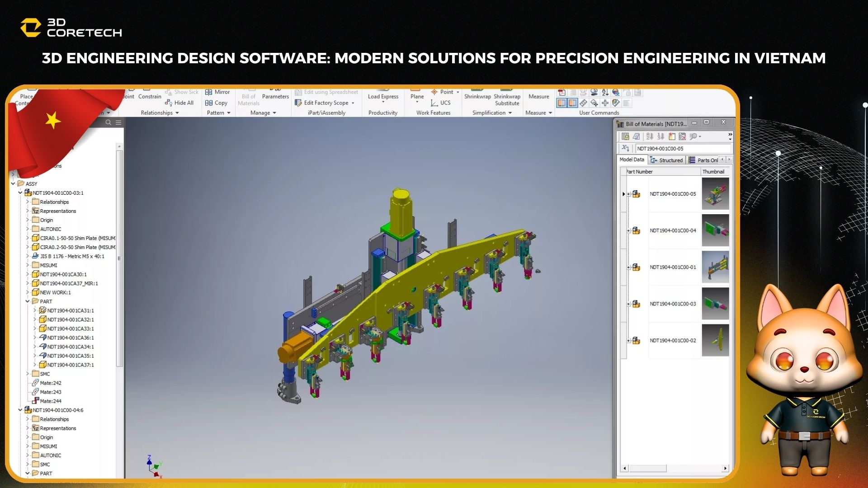Click Edit Factory Scope icon

coord(298,103)
